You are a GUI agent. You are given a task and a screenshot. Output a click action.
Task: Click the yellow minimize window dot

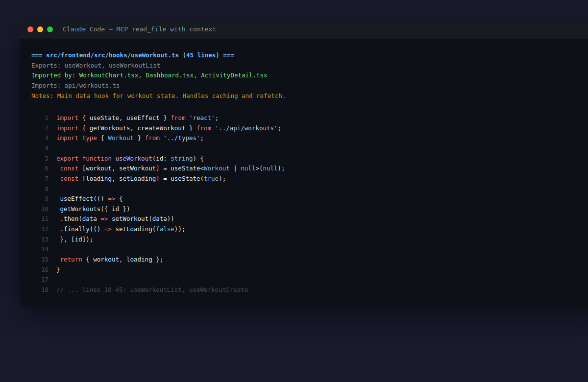(x=40, y=29)
